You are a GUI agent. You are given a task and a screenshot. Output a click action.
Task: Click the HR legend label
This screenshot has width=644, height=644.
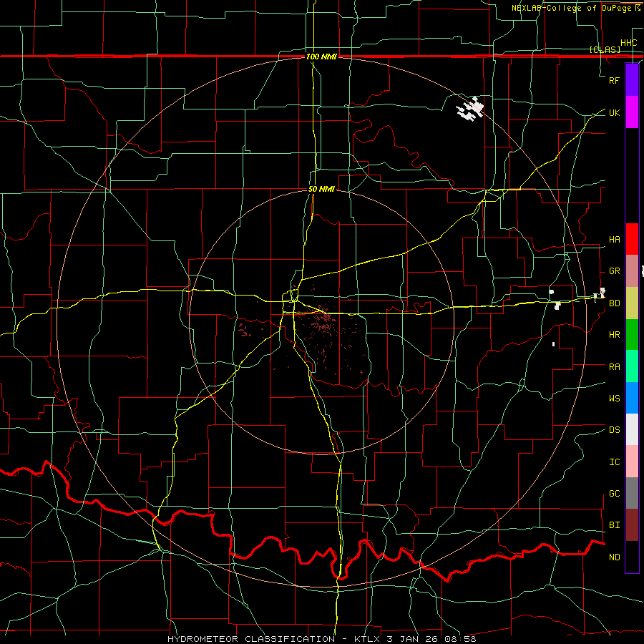pyautogui.click(x=615, y=335)
